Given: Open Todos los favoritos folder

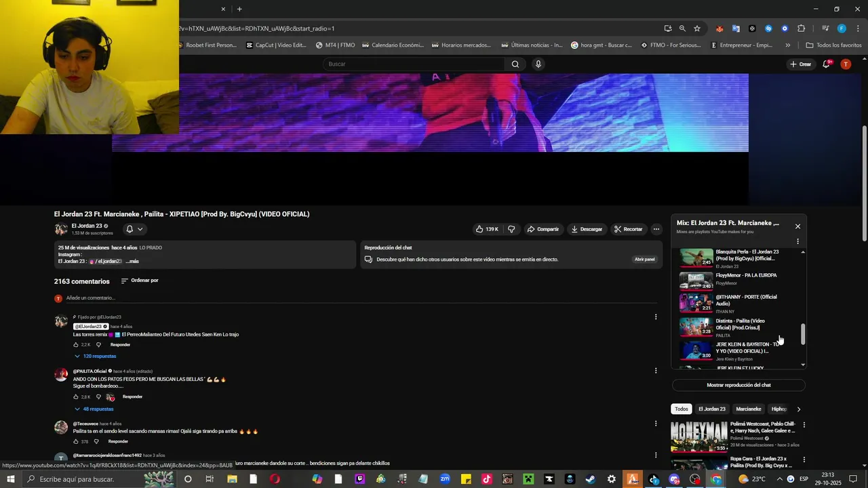Looking at the screenshot, I should [x=833, y=45].
